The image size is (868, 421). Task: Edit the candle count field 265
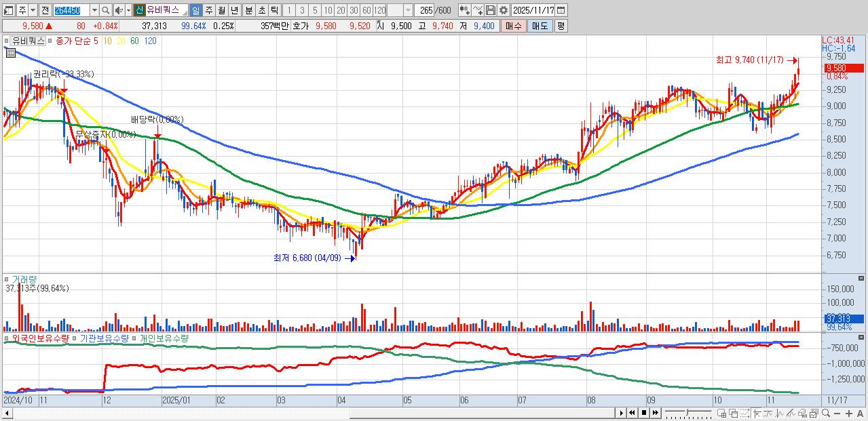(x=425, y=10)
